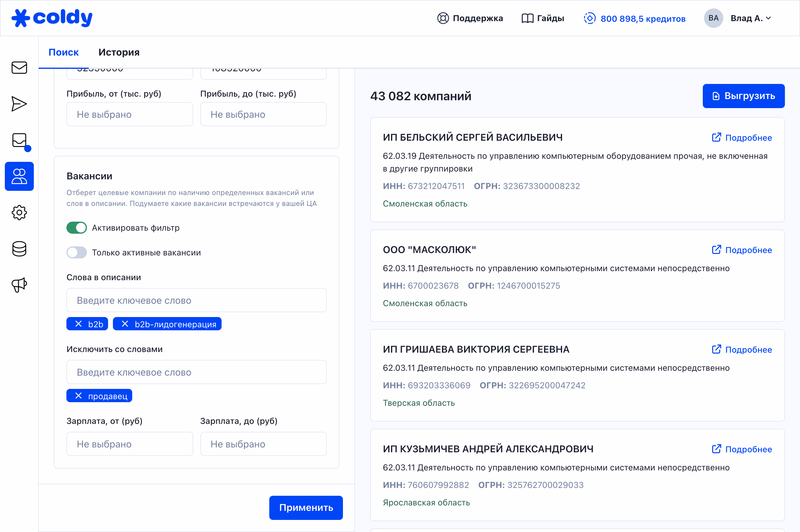Select the people contacts sidebar icon

click(x=19, y=176)
